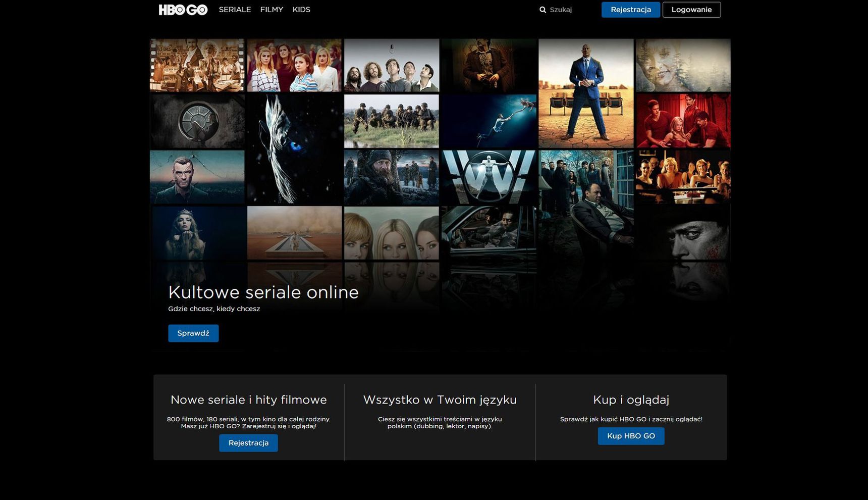This screenshot has height=500, width=868.
Task: Open the round hatch door poster
Action: [x=197, y=121]
